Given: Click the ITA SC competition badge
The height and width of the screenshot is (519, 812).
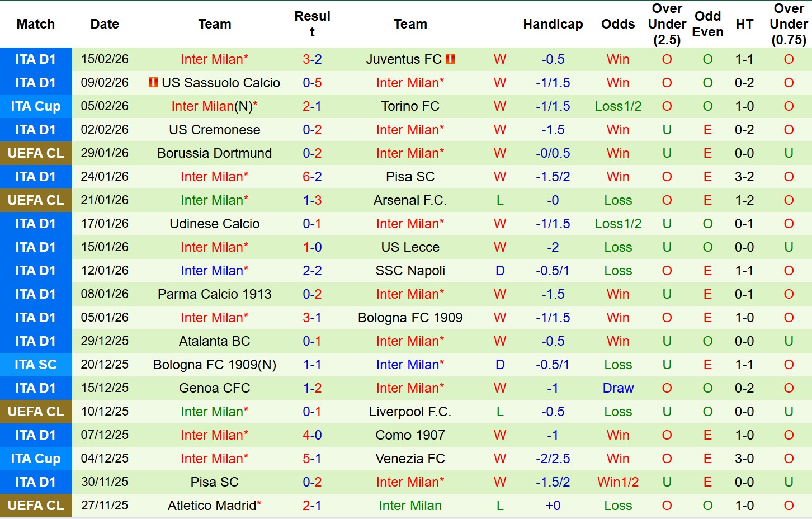Looking at the screenshot, I should pos(36,365).
